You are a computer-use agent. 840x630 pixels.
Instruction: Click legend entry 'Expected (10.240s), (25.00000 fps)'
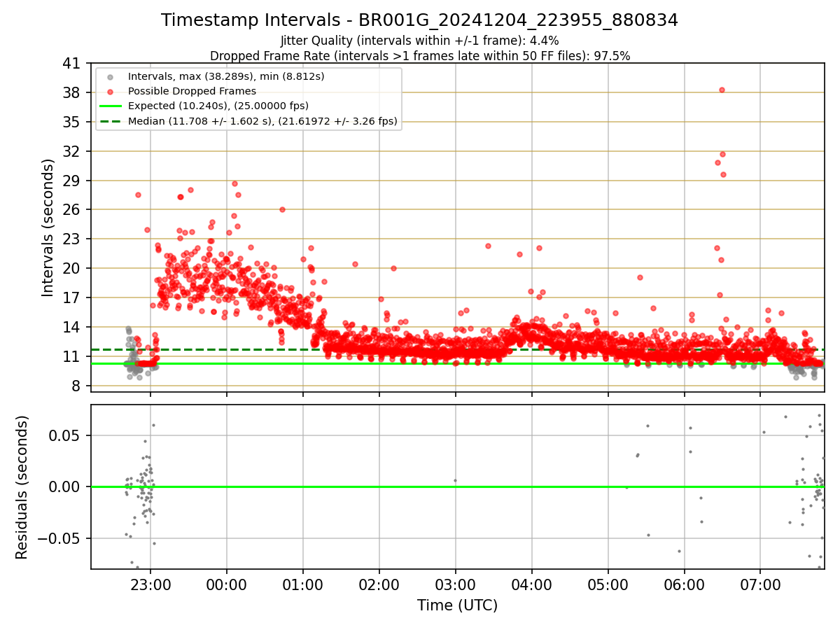pos(218,106)
